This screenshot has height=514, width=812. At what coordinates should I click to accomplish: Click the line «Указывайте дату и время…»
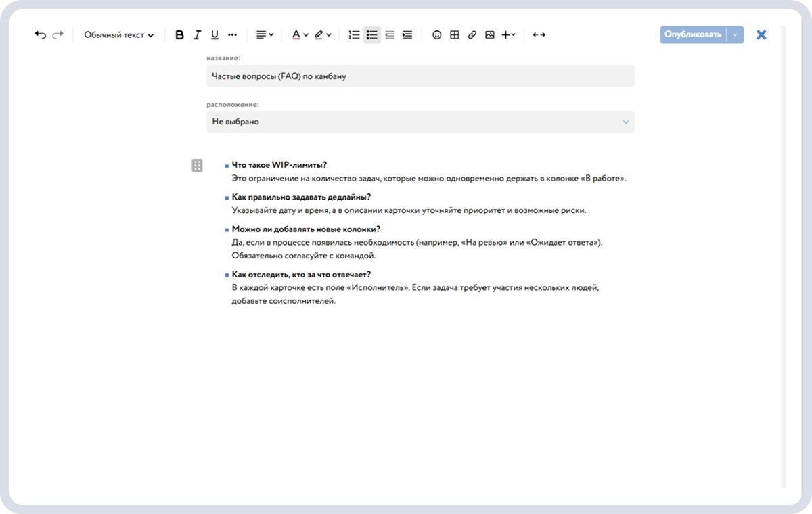[x=409, y=210]
